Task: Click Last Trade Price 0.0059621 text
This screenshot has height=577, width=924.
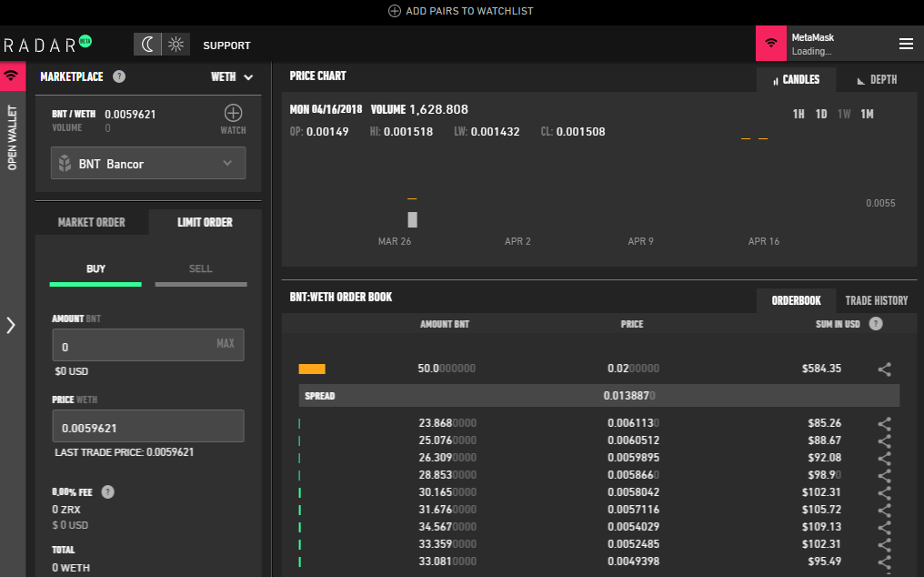Action: (125, 452)
